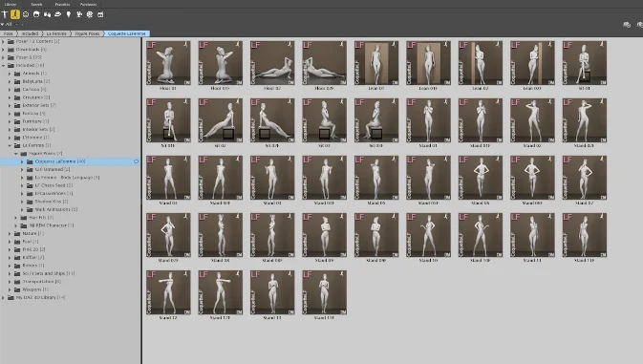The width and height of the screenshot is (643, 364).
Task: Select the Sit 02 pose thumbnail
Action: 220,120
